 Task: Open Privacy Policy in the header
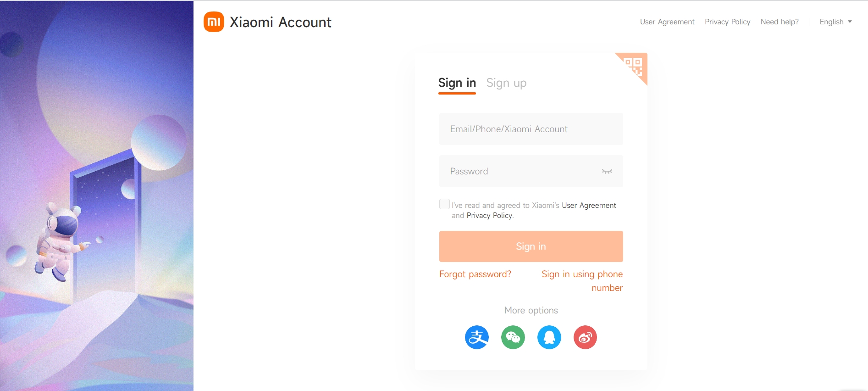(727, 22)
